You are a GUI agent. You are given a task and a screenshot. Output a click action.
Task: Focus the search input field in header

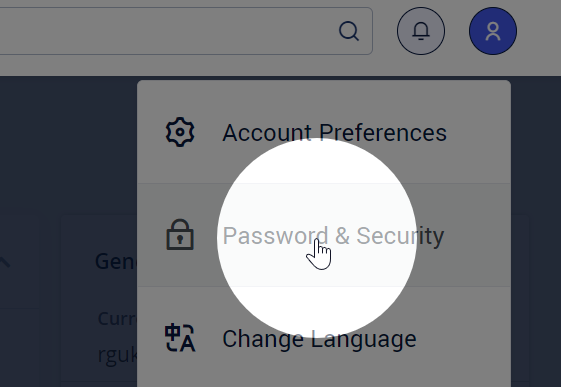click(x=168, y=31)
